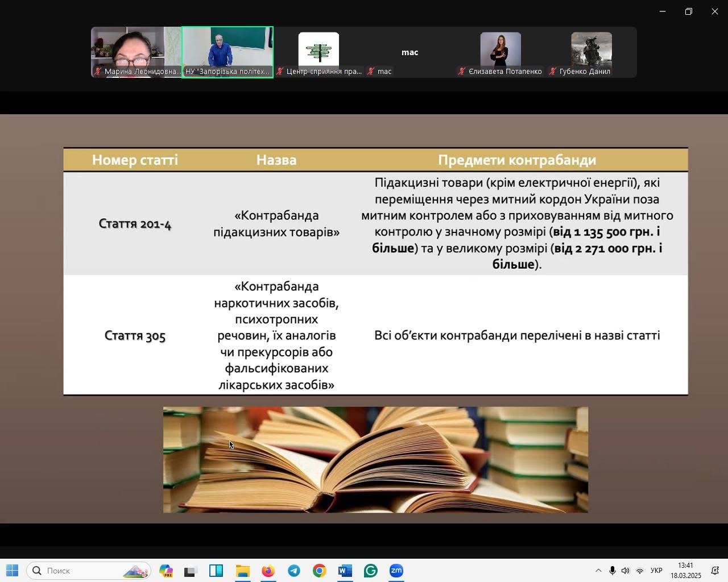
Task: Open the Wi-Fi network status icon
Action: pos(640,571)
